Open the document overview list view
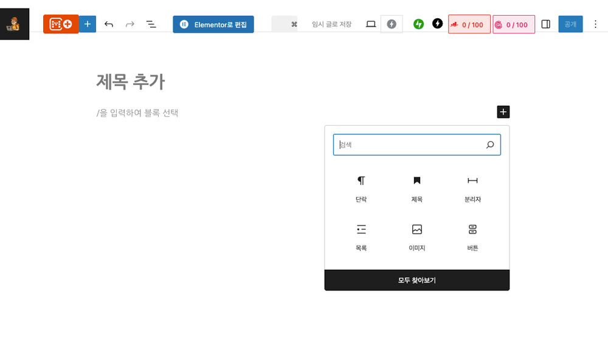608x364 pixels. (151, 24)
